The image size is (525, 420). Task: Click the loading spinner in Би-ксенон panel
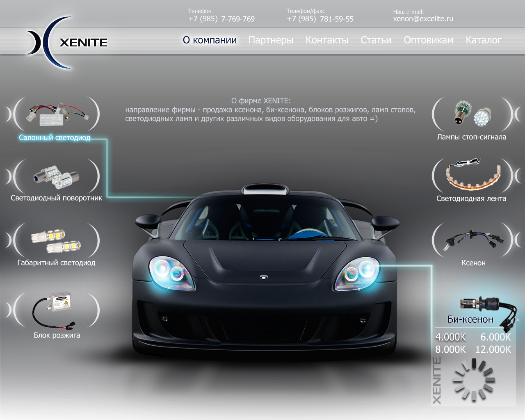coord(474,380)
